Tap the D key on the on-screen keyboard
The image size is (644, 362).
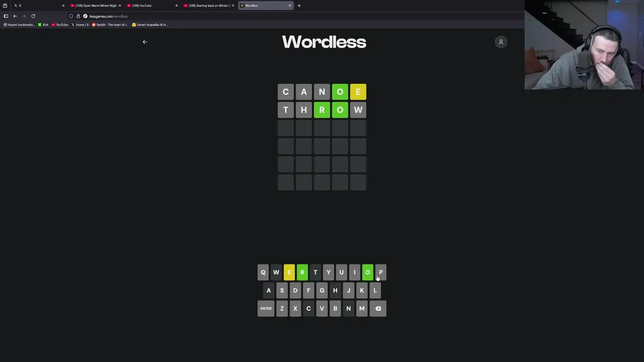click(x=295, y=291)
